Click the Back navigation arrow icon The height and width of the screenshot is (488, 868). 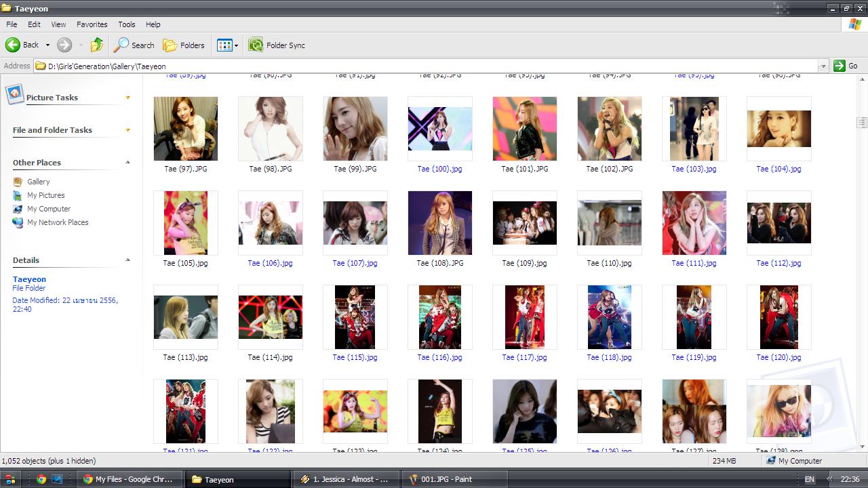(x=13, y=45)
